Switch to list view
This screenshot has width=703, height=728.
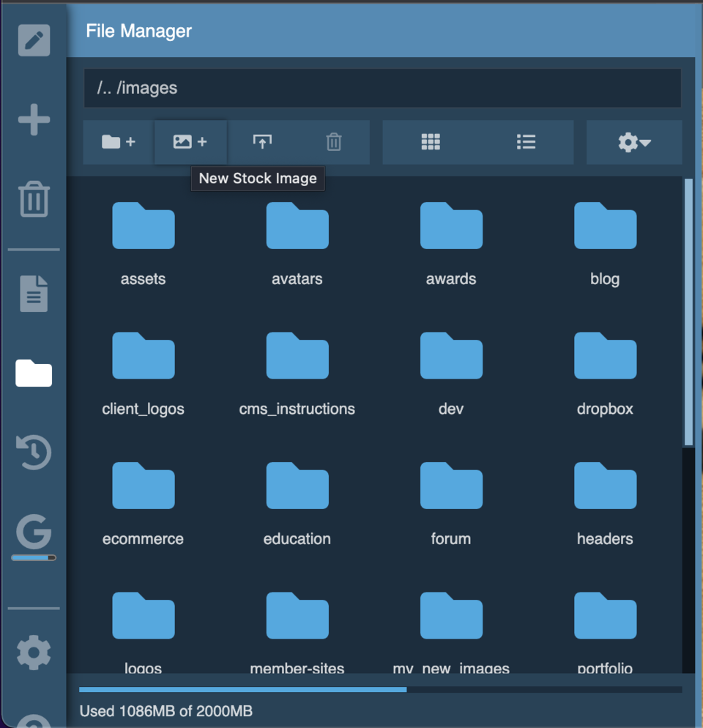526,142
